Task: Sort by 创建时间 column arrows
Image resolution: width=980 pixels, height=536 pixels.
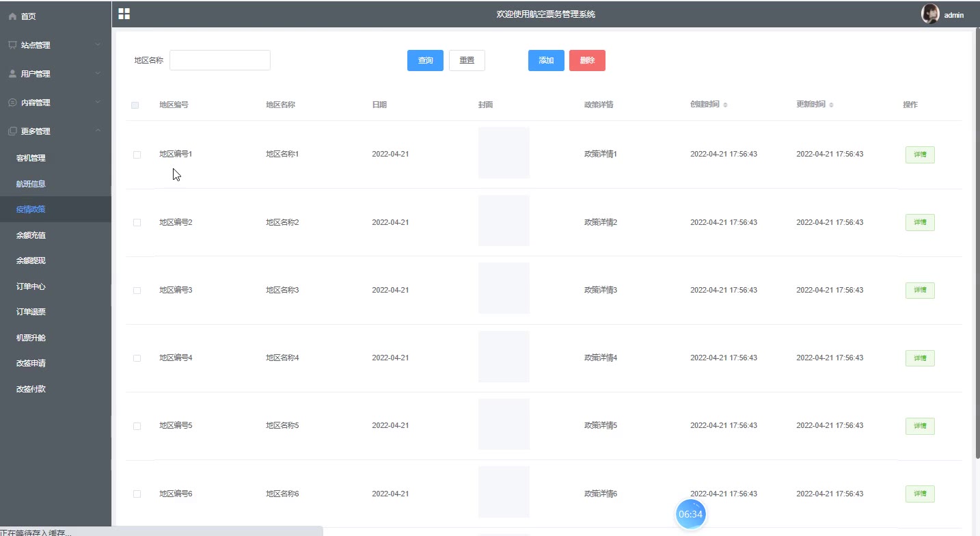Action: coord(725,105)
